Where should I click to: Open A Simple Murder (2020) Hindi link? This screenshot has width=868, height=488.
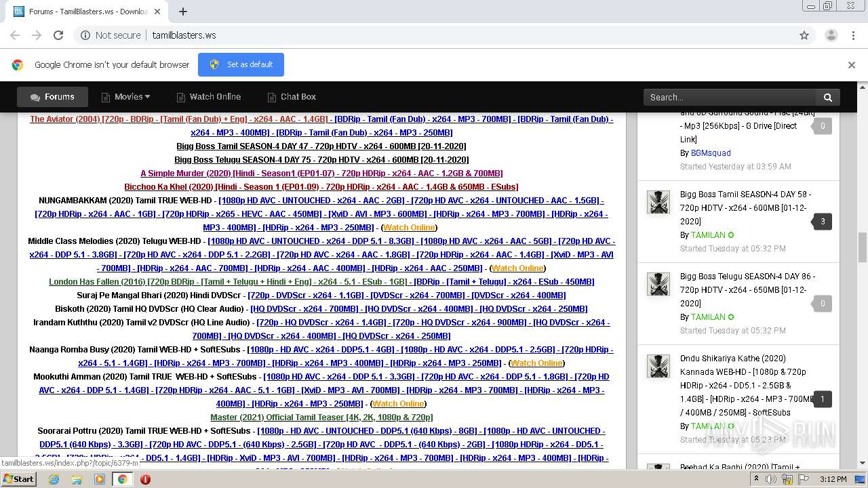click(x=321, y=174)
